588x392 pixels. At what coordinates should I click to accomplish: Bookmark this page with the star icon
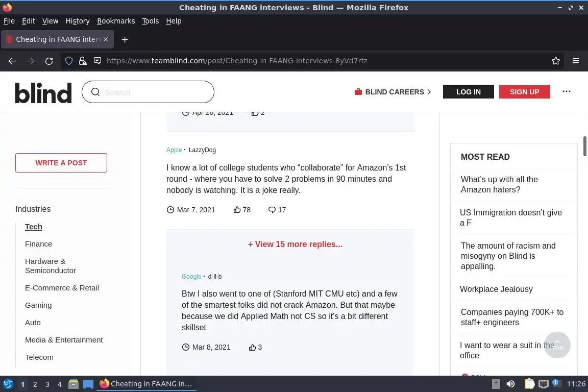(556, 61)
